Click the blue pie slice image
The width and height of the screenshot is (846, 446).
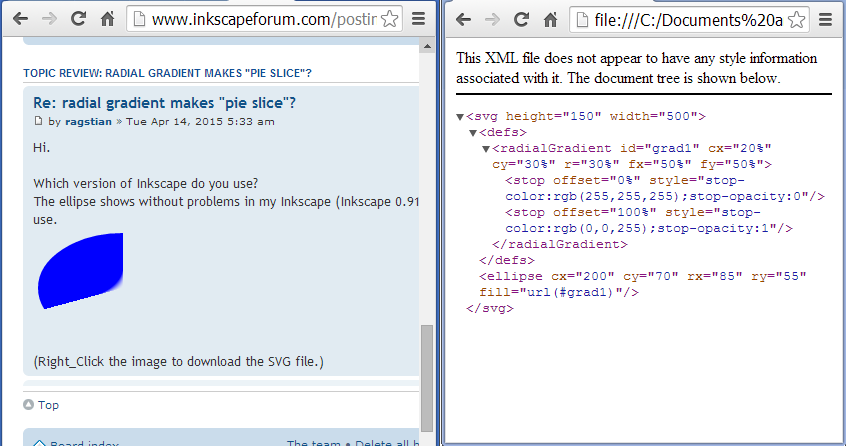pyautogui.click(x=80, y=270)
